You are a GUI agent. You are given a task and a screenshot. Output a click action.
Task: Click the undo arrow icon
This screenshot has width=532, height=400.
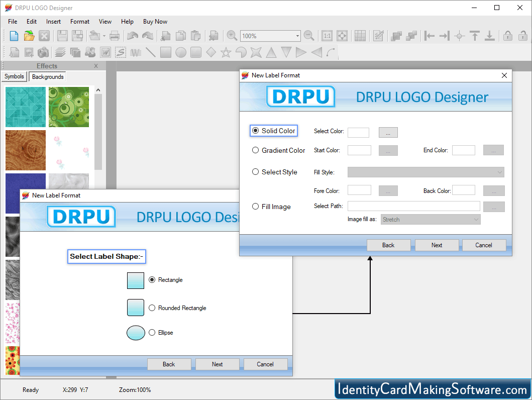coord(132,36)
